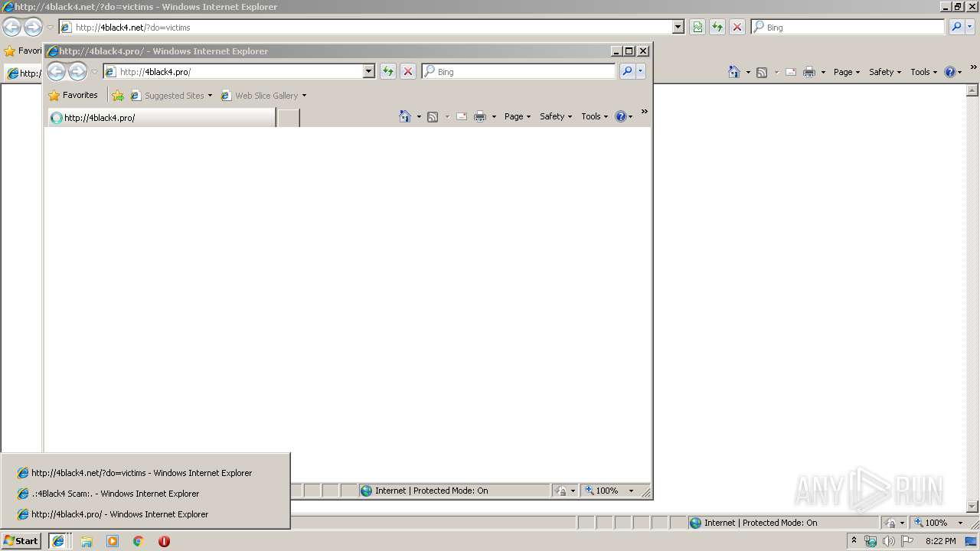Open address bar dropdown in 4black4.pro window

pos(368,71)
